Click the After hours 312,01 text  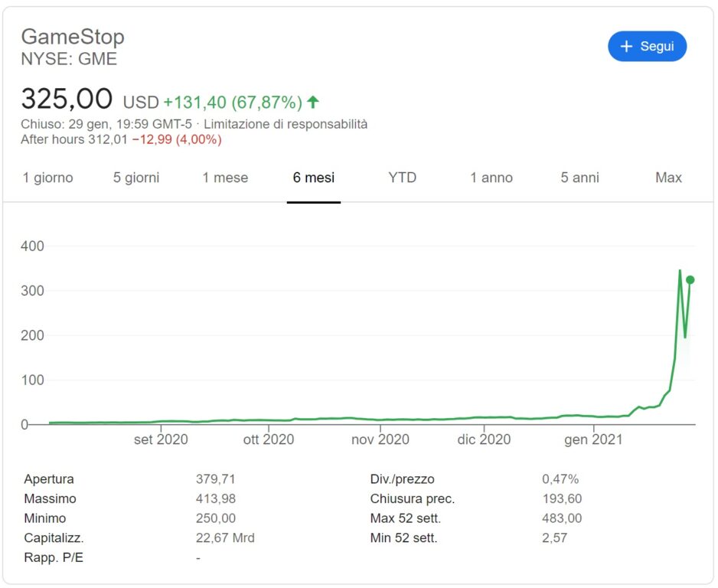73,139
